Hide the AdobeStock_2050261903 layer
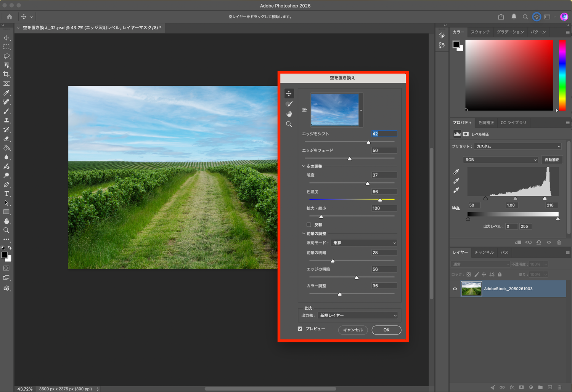 point(455,289)
